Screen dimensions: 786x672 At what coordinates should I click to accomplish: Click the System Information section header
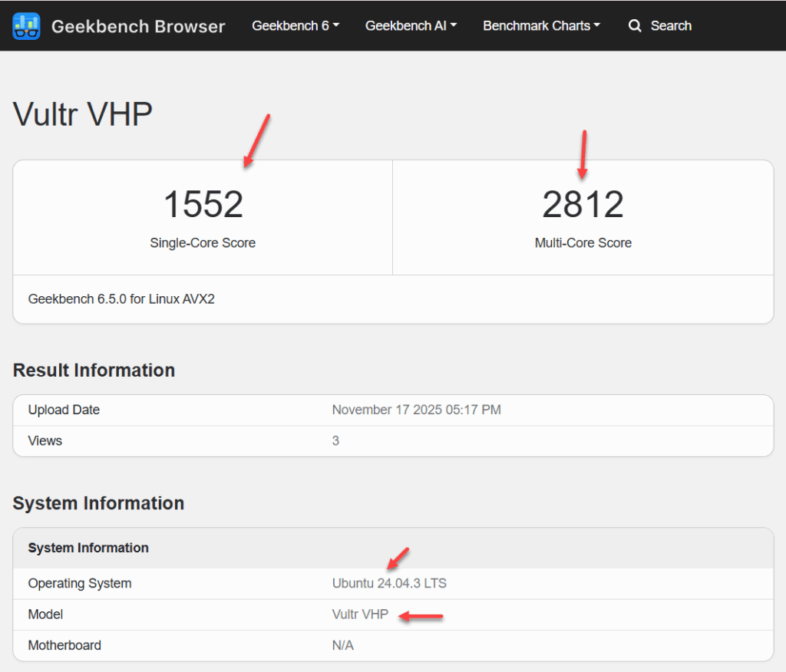tap(98, 503)
